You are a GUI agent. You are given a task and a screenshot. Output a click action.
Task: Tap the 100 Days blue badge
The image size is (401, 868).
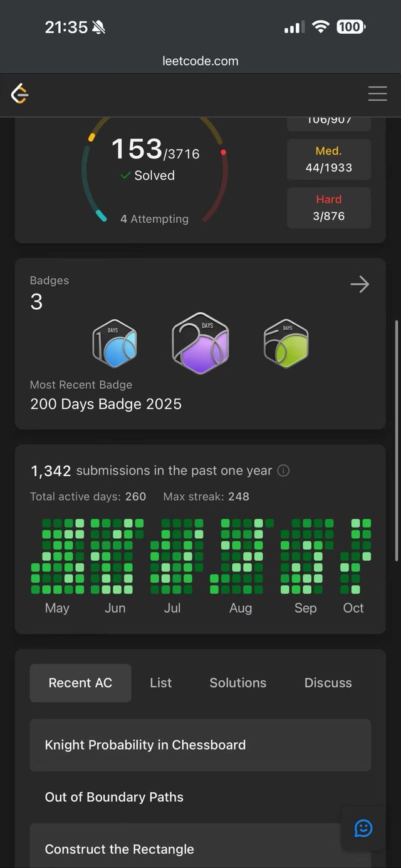pos(115,343)
